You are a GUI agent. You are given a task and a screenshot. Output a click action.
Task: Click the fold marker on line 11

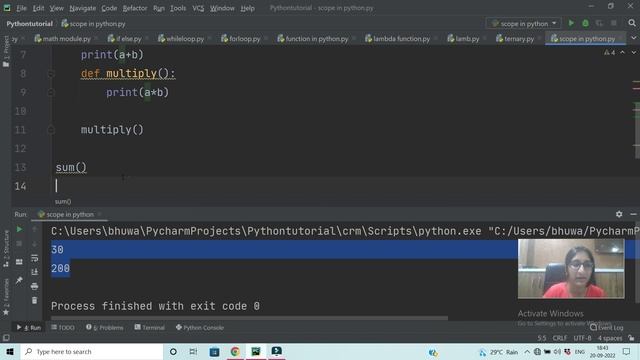click(51, 130)
